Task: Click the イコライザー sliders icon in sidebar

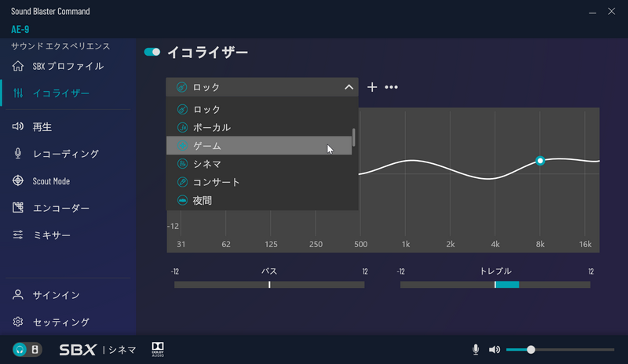Action: 18,93
